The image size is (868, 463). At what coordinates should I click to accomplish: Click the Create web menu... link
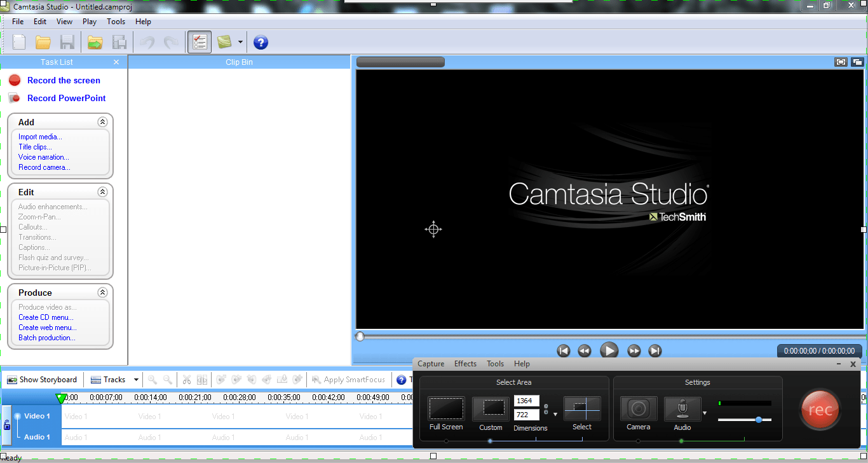[48, 328]
